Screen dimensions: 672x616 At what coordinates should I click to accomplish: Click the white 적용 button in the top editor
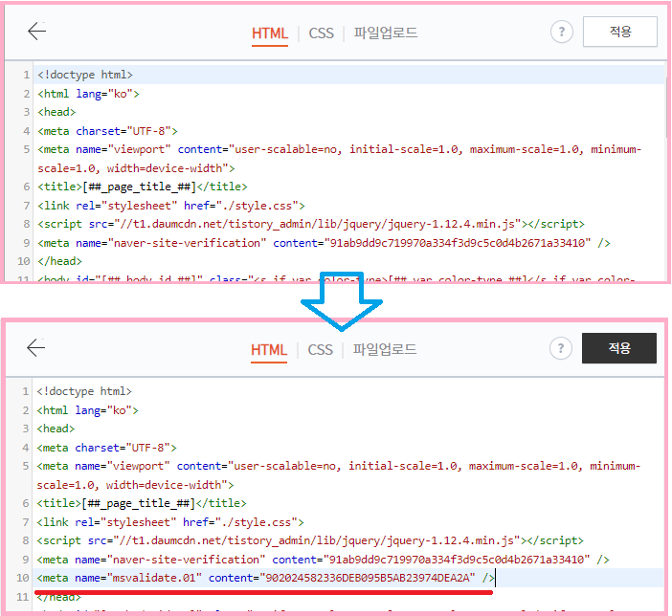coord(619,32)
